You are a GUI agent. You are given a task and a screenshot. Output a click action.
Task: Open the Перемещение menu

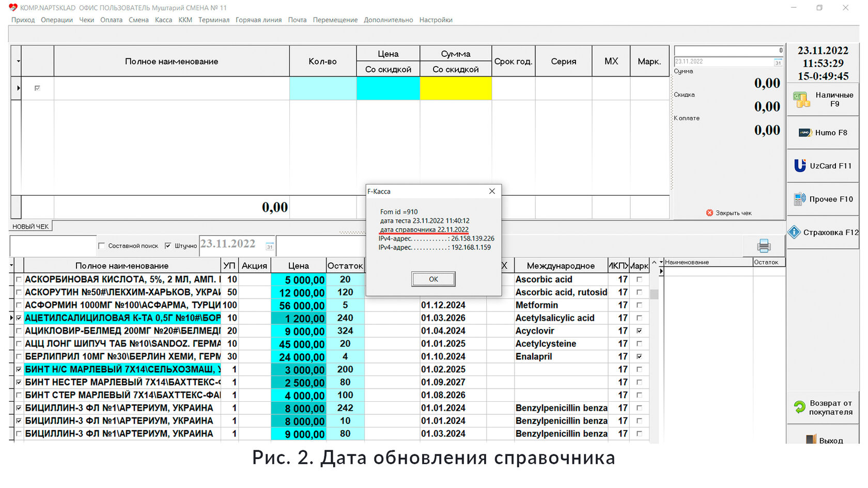[335, 20]
